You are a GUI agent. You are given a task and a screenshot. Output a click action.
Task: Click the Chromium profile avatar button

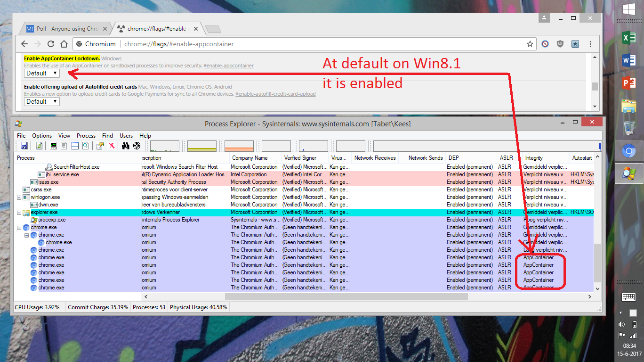(545, 18)
